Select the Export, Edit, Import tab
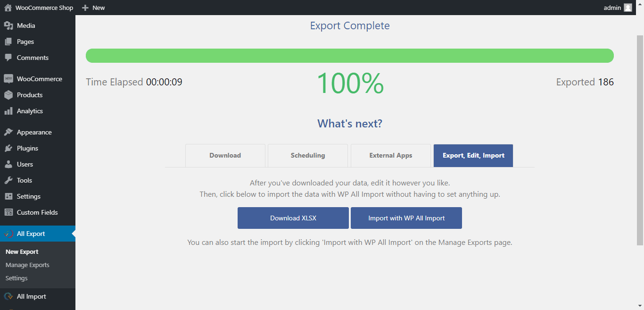The image size is (644, 310). click(473, 155)
